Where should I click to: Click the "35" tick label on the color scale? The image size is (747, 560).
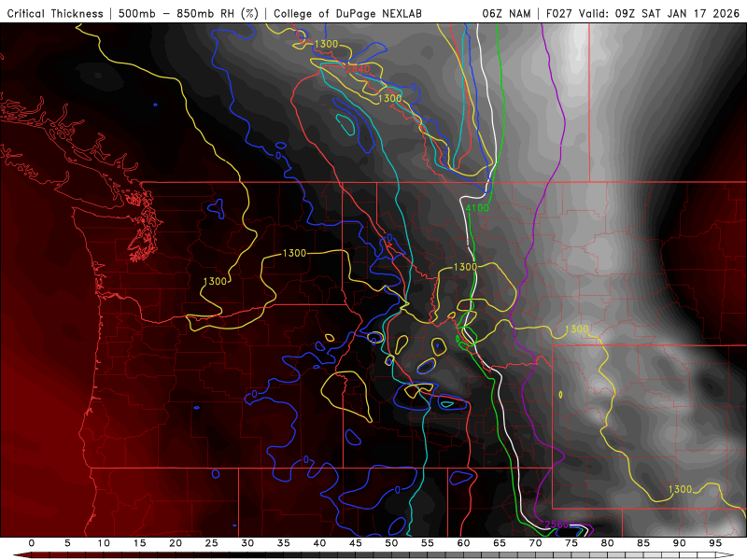(x=284, y=543)
